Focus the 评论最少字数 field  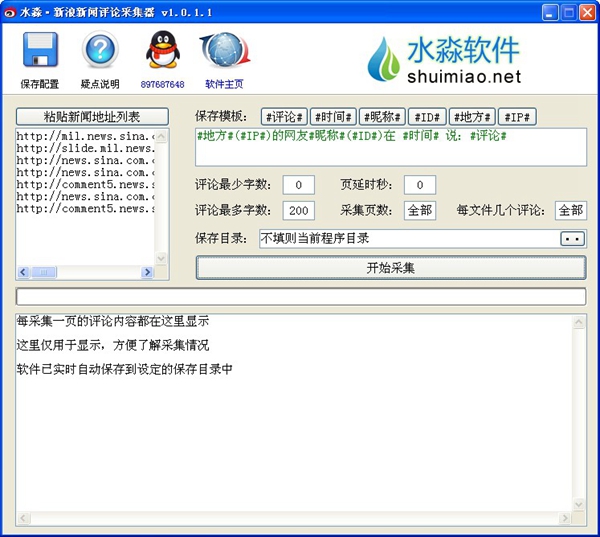pos(299,185)
